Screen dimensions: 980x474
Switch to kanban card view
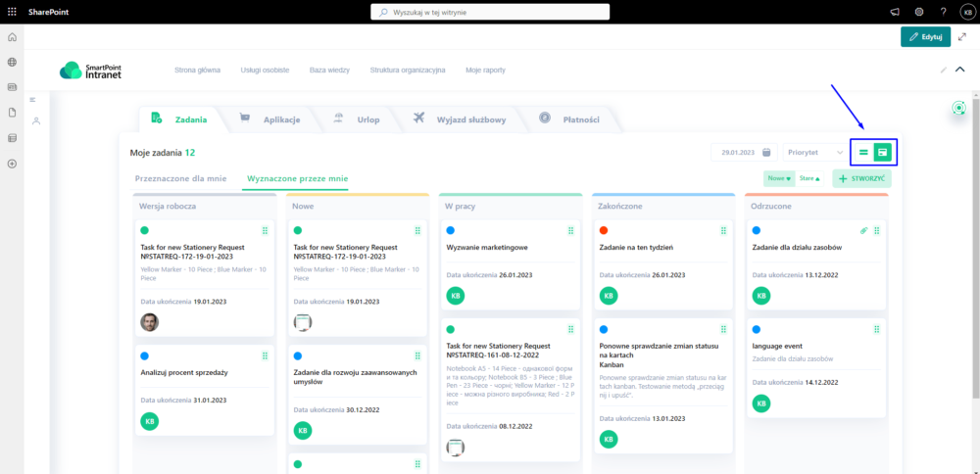(x=883, y=152)
